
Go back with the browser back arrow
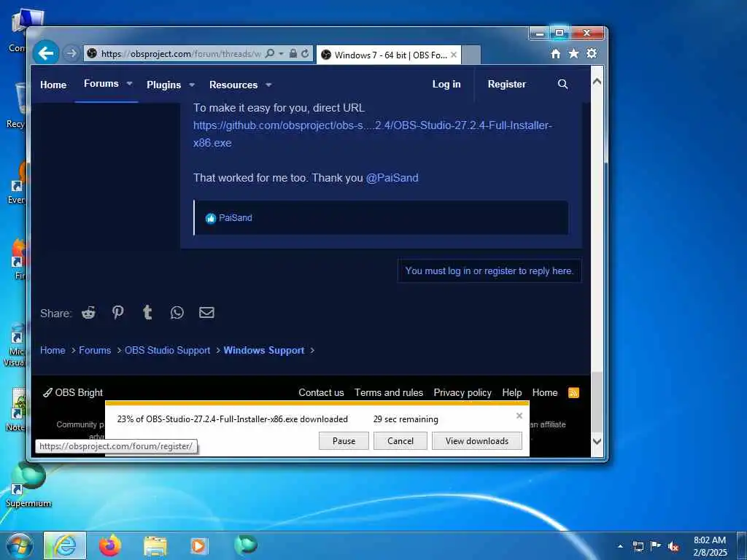coord(46,52)
